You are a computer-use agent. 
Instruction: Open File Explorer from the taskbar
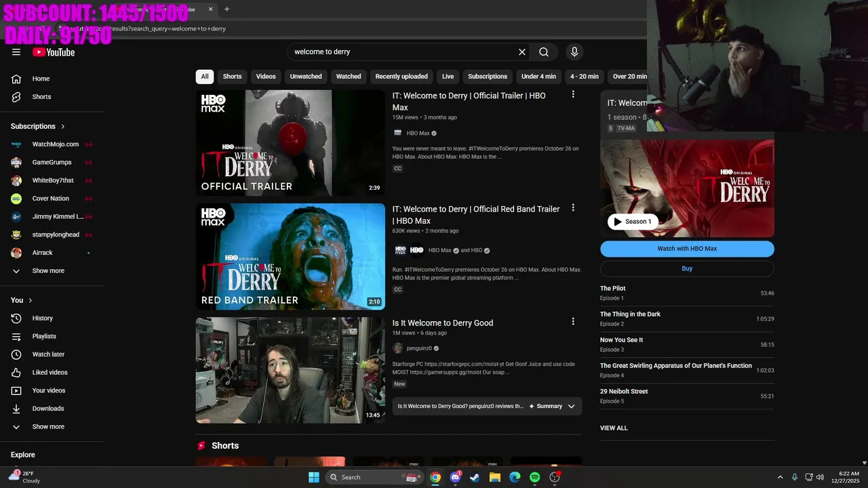point(494,477)
